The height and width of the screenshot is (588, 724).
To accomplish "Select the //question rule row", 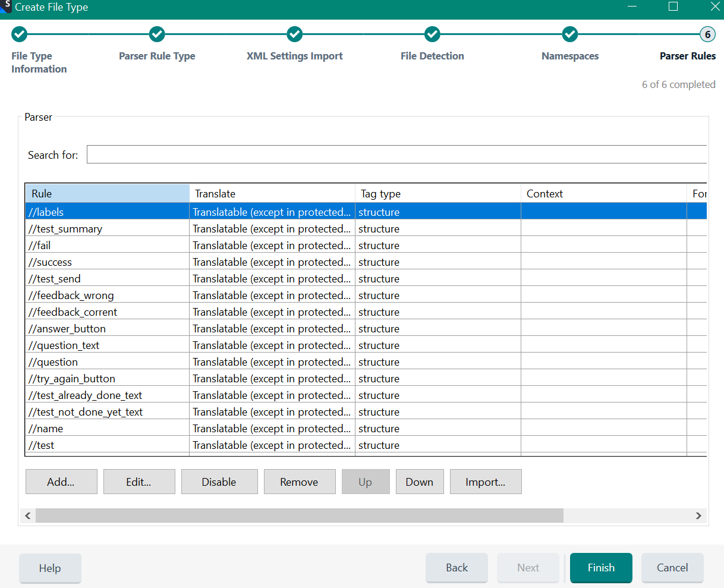I will [x=366, y=362].
